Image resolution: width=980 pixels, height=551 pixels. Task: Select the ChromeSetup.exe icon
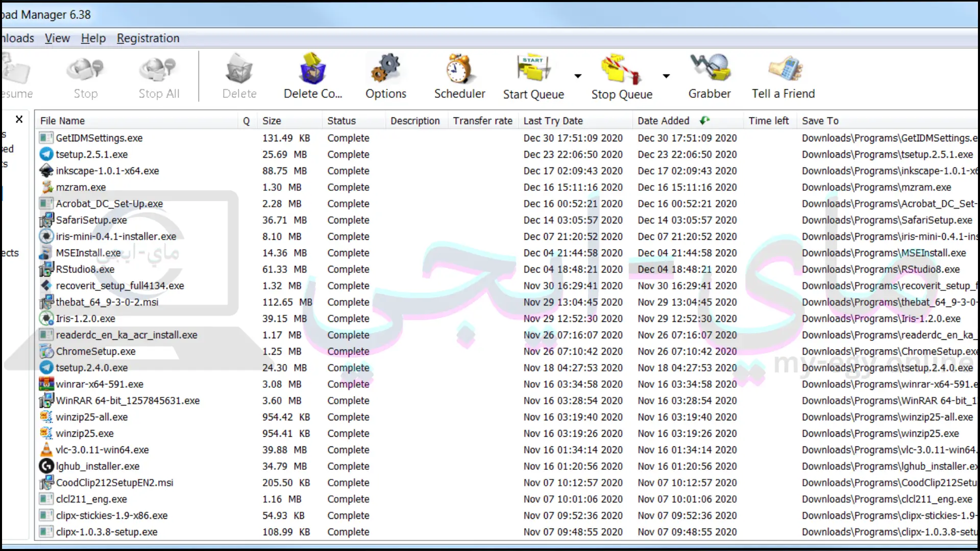click(46, 351)
